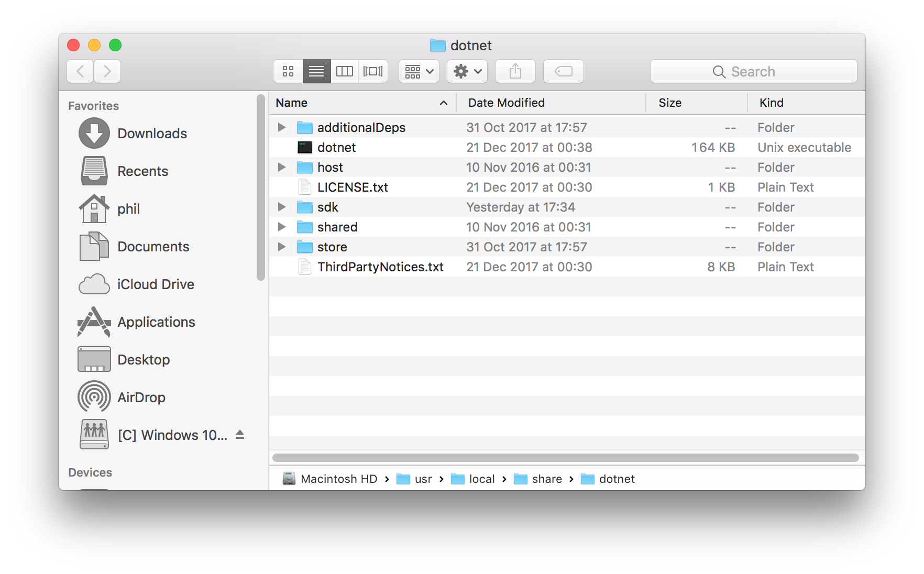924x574 pixels.
Task: Open AirDrop from the sidebar
Action: tap(141, 398)
